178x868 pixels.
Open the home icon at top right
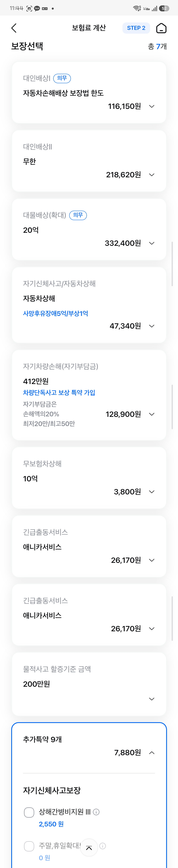point(162,28)
